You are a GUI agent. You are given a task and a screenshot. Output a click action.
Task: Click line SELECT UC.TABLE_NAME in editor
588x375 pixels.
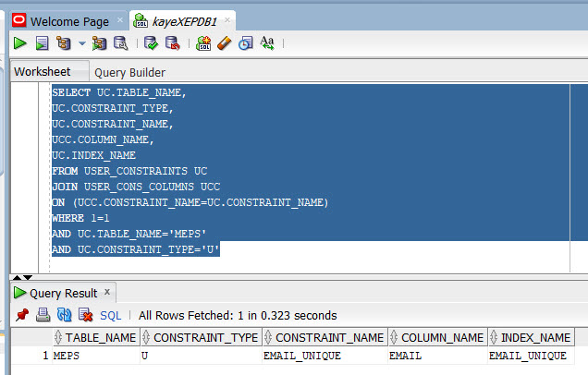point(119,92)
